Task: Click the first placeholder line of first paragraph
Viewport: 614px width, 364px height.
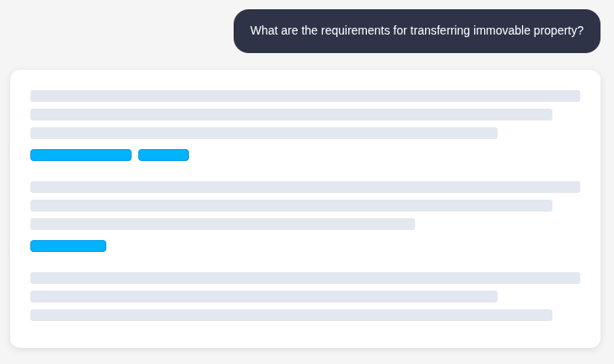Action: point(305,96)
